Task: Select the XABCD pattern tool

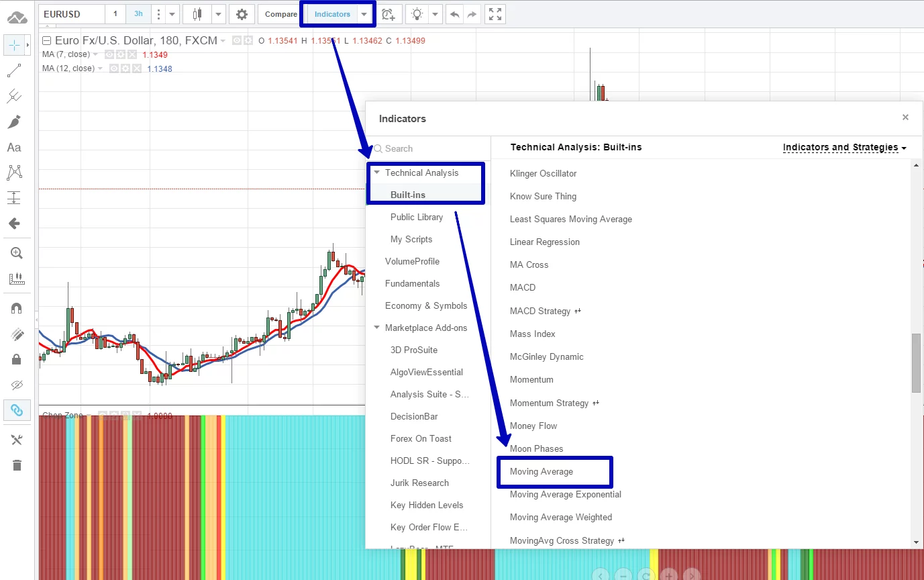Action: (x=14, y=173)
